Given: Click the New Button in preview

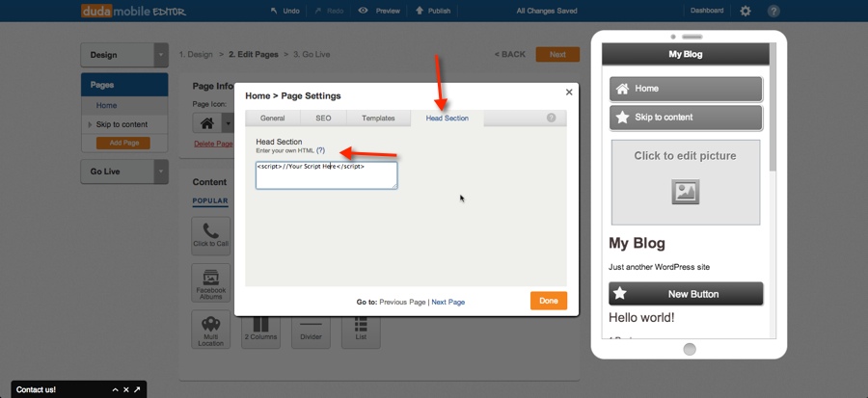Looking at the screenshot, I should point(686,294).
